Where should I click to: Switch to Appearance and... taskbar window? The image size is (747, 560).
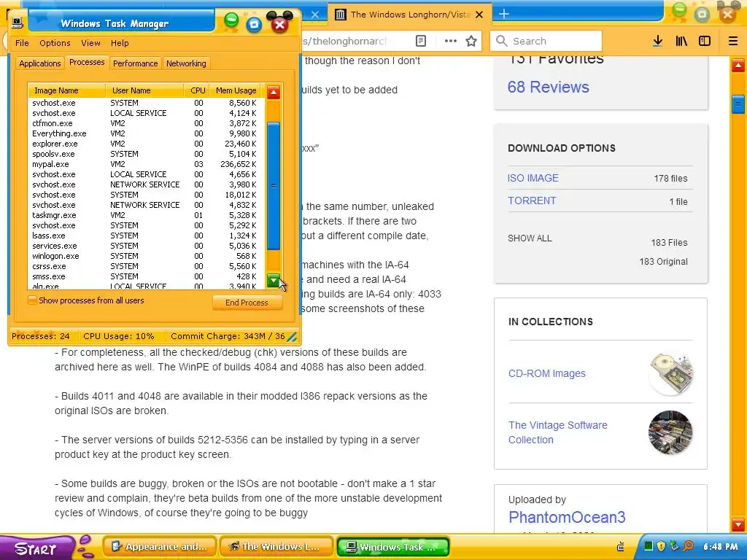[x=159, y=547]
